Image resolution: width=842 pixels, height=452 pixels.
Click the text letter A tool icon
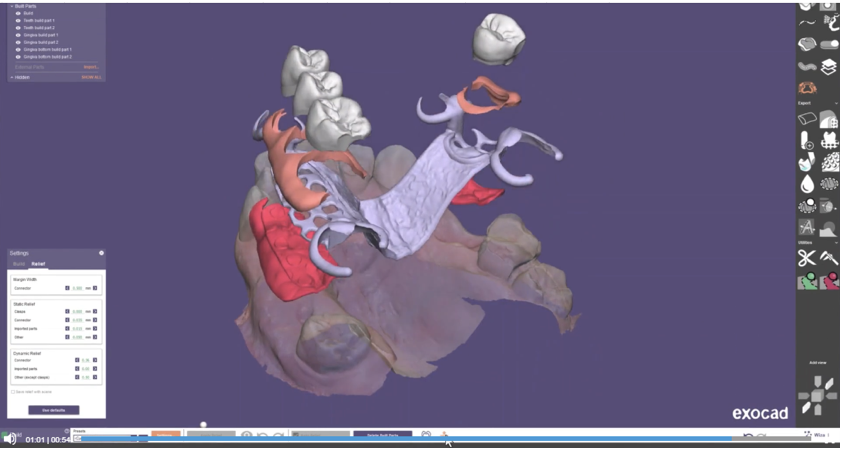(x=807, y=228)
